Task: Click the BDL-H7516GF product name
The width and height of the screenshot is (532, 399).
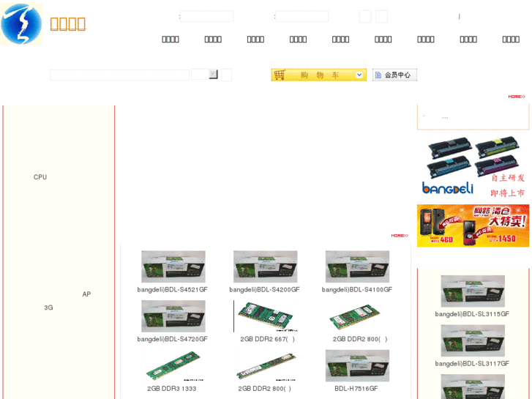Action: click(x=356, y=389)
